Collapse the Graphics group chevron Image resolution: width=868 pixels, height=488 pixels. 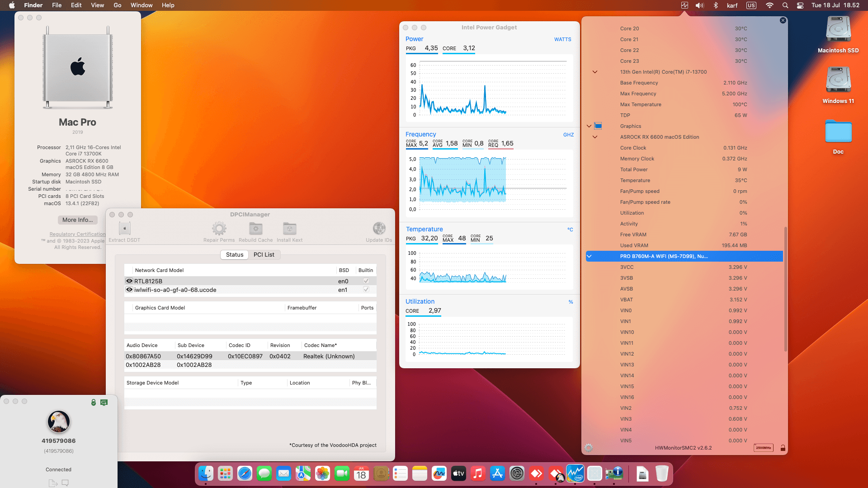tap(589, 126)
